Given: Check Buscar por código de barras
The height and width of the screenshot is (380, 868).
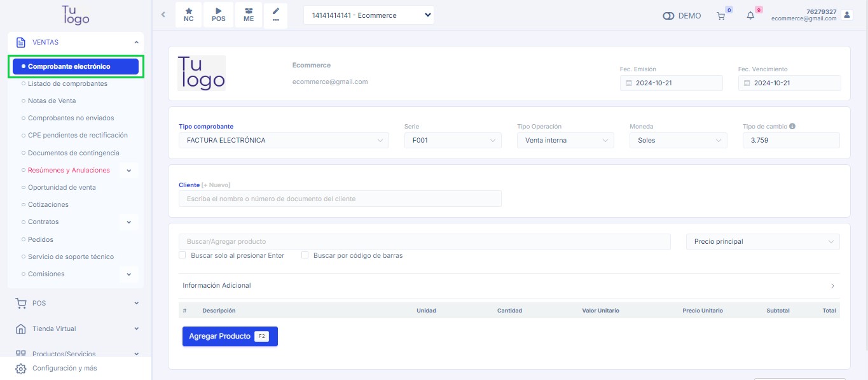Looking at the screenshot, I should point(305,255).
